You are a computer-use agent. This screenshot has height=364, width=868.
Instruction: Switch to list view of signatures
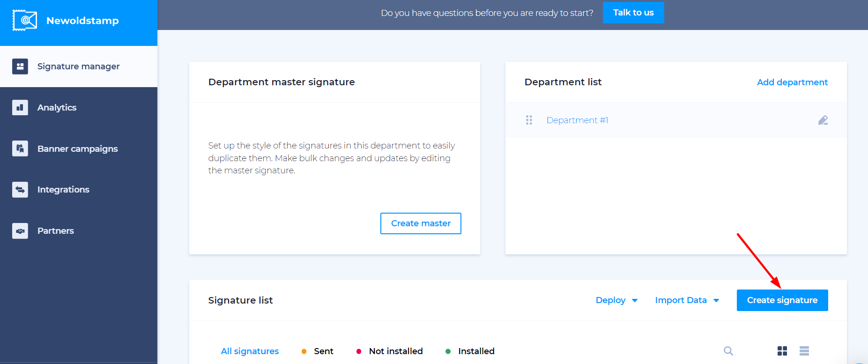(x=804, y=351)
